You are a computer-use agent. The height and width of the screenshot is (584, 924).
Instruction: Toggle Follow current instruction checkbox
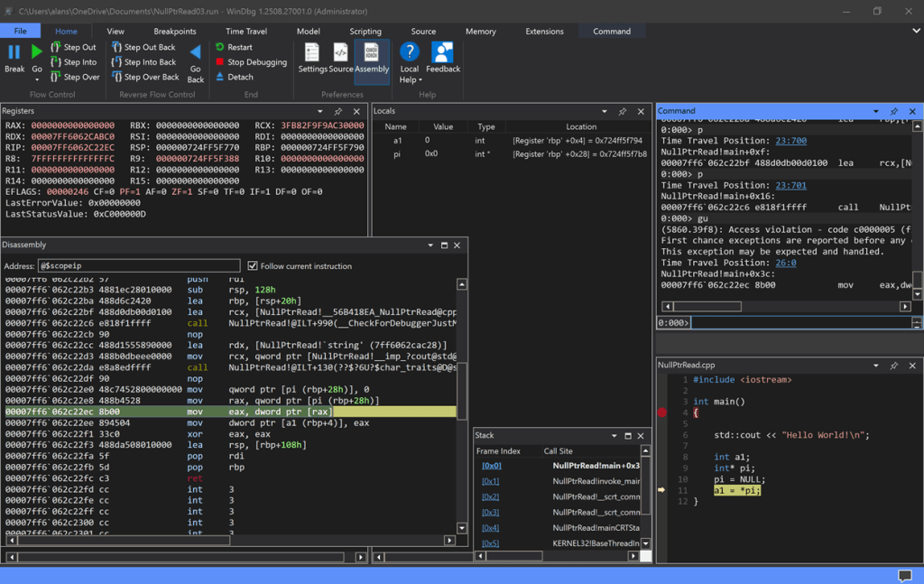point(253,266)
